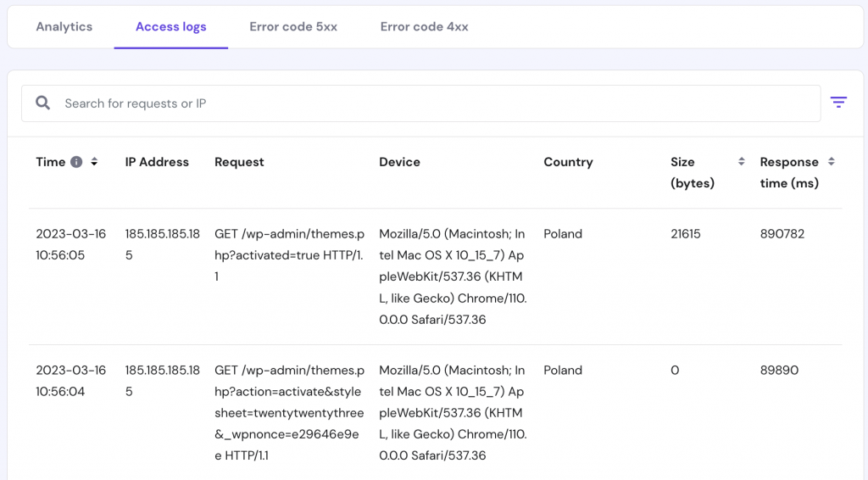Click the 21615 size value
This screenshot has width=868, height=480.
point(685,234)
